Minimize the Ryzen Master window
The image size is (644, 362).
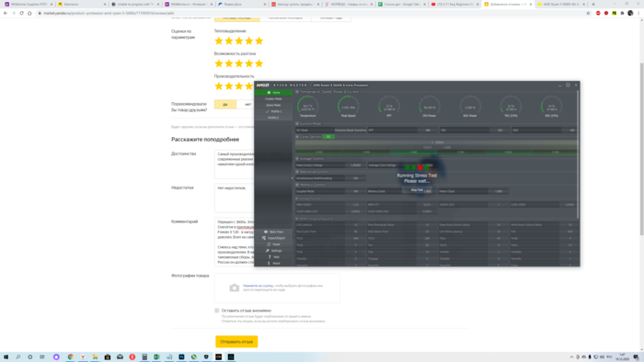pyautogui.click(x=559, y=85)
